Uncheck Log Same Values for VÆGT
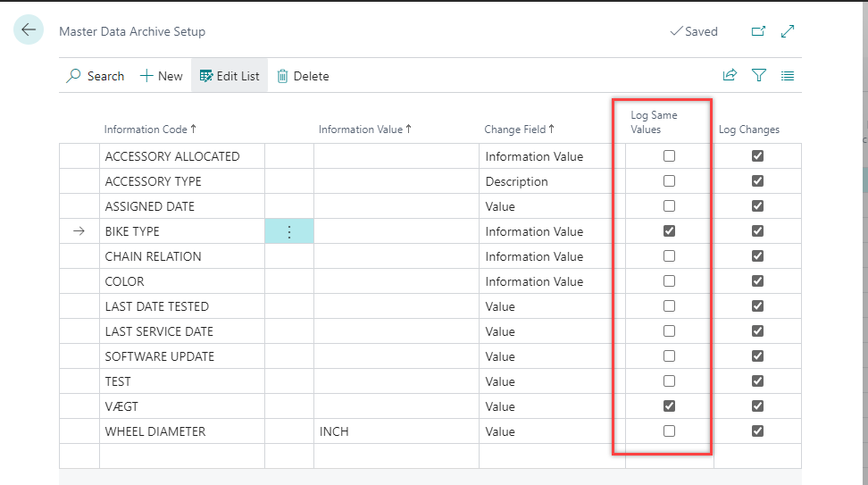Viewport: 868px width, 485px height. (x=669, y=406)
